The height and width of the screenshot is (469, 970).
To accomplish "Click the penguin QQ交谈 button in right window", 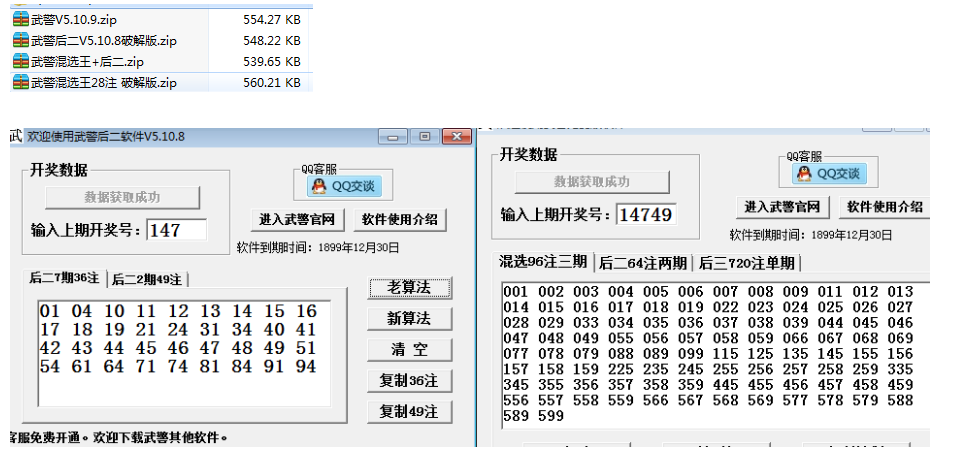I will click(x=830, y=174).
